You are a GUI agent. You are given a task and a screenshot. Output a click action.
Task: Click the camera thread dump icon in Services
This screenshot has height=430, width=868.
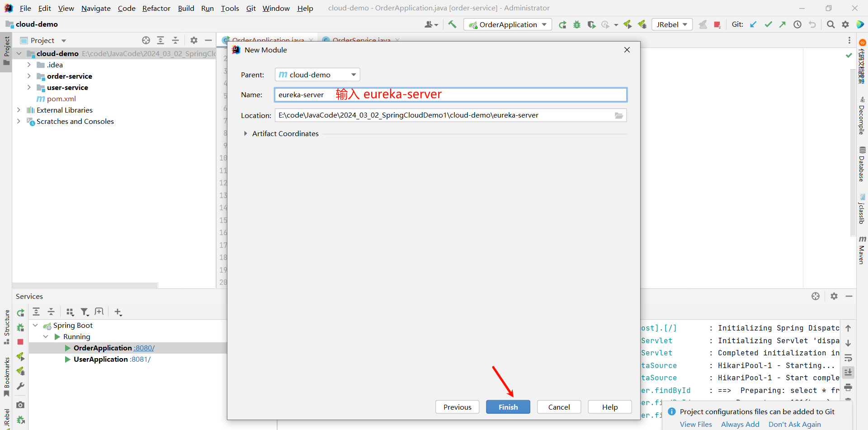[x=20, y=405]
